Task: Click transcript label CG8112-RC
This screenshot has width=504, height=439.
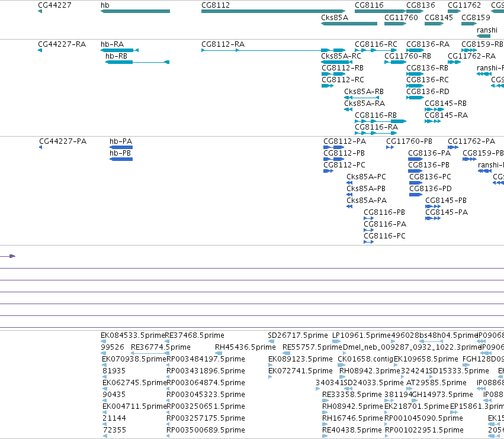Action: [343, 80]
